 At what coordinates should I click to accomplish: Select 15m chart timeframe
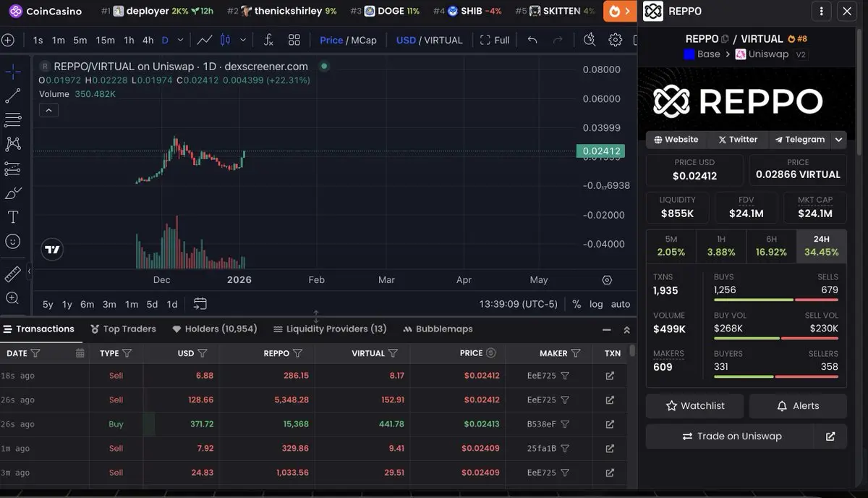coord(105,40)
